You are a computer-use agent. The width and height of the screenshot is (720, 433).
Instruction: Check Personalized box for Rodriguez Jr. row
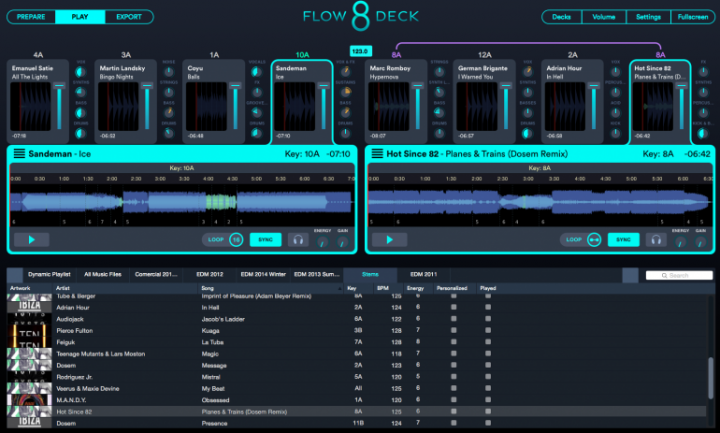454,377
